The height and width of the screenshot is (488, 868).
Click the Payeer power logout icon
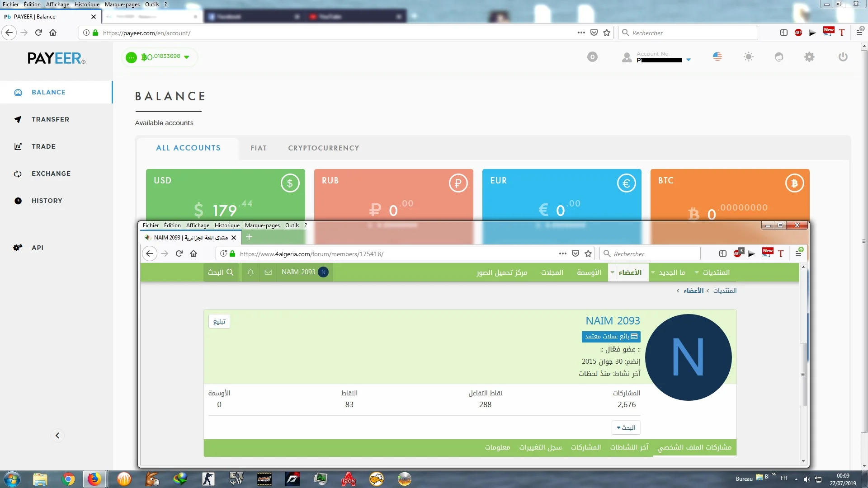point(843,57)
